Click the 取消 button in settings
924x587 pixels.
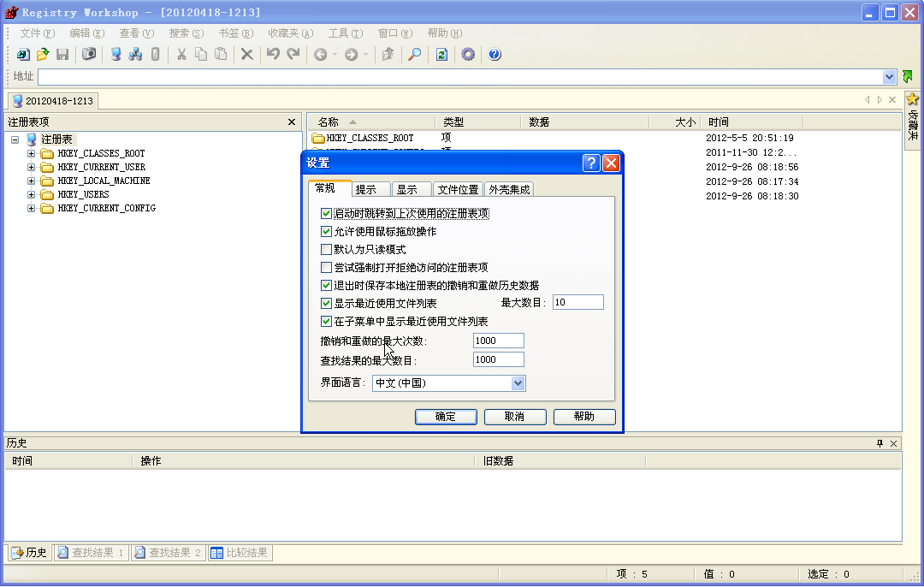tap(515, 417)
